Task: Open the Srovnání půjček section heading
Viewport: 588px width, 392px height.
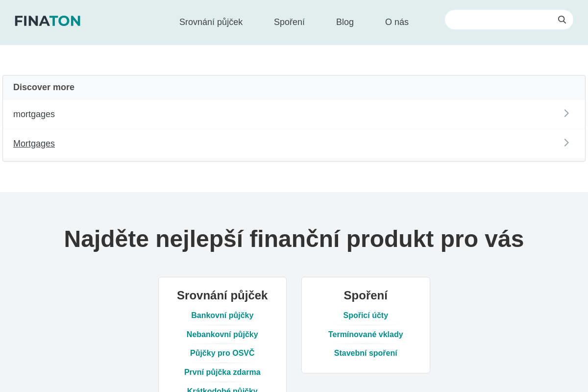Action: tap(222, 295)
